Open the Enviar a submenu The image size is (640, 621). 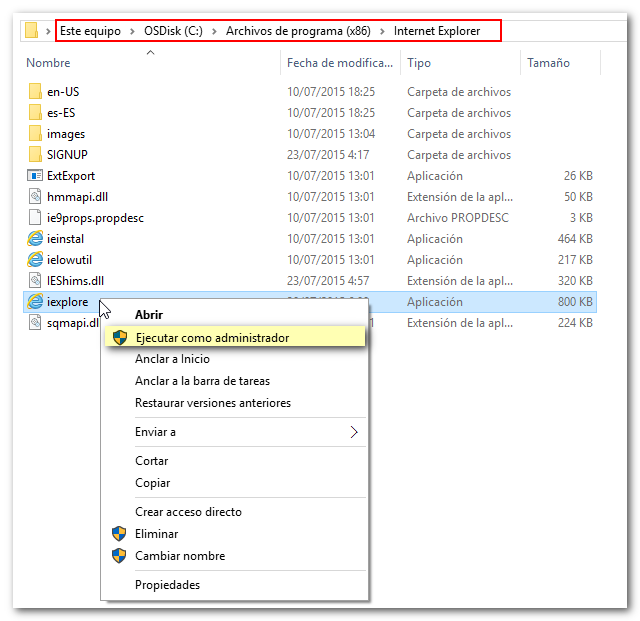click(235, 432)
